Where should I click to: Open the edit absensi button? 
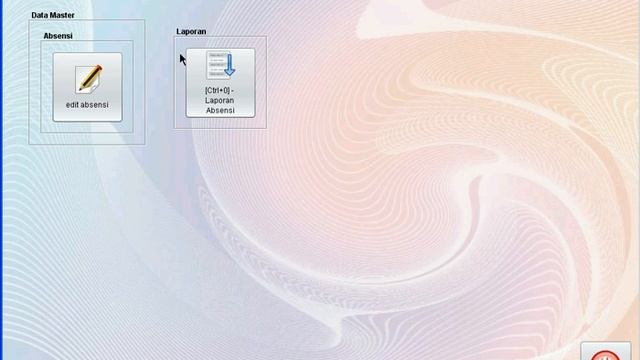pos(87,87)
